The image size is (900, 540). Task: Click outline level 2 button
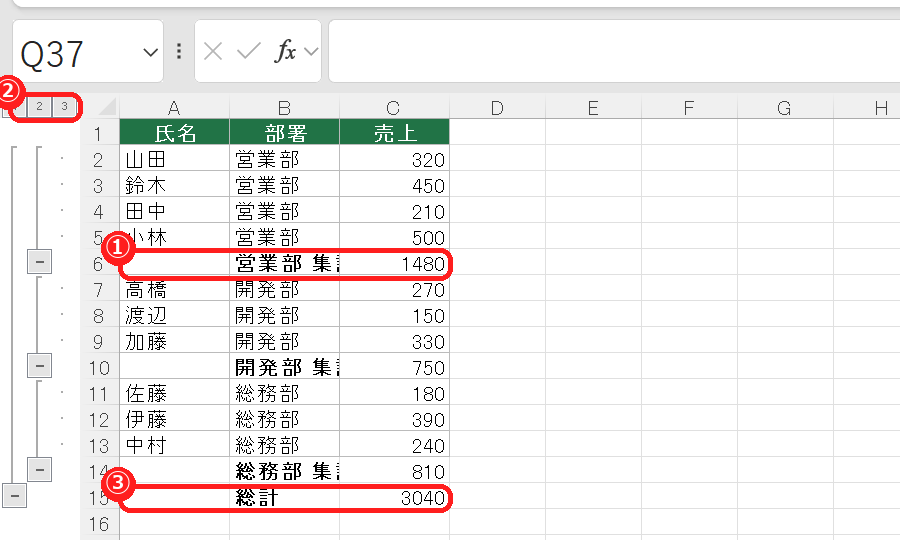click(39, 106)
